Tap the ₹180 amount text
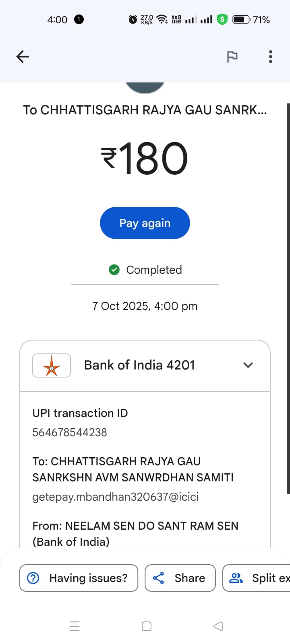This screenshot has width=290, height=644. [145, 159]
